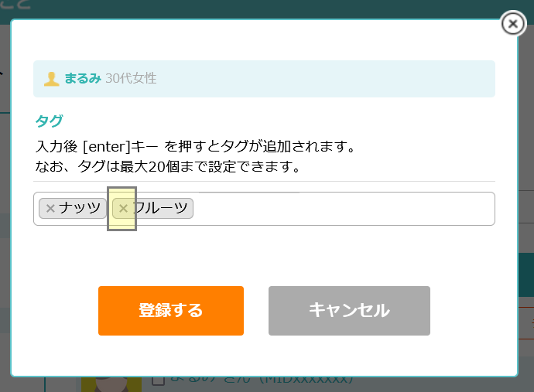
Task: Close the tag dialog with the X icon
Action: click(x=513, y=24)
